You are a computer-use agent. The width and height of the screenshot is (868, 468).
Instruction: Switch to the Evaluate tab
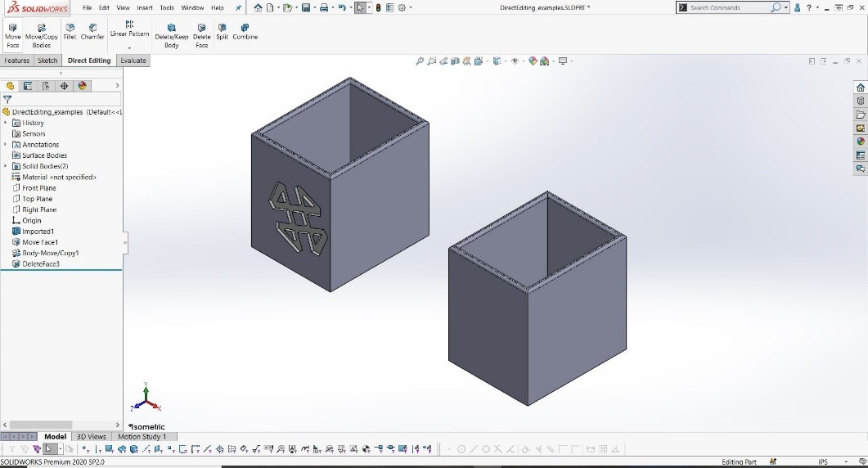click(x=133, y=61)
